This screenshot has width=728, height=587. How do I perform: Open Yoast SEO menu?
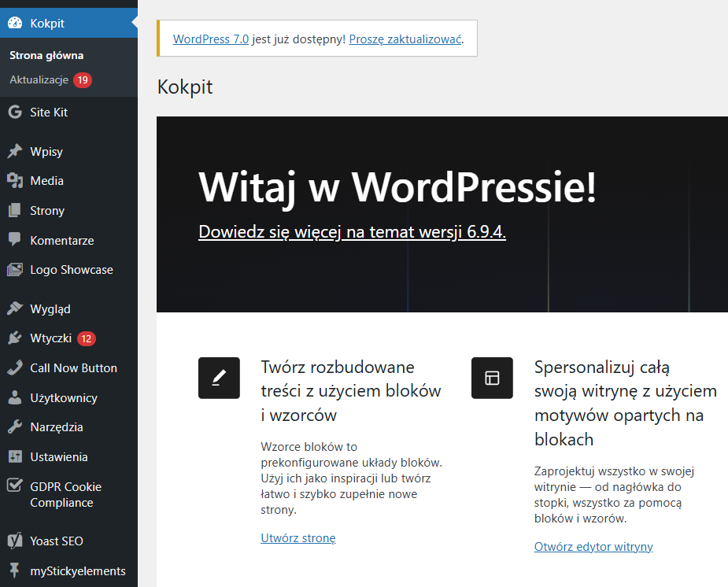coord(68,541)
